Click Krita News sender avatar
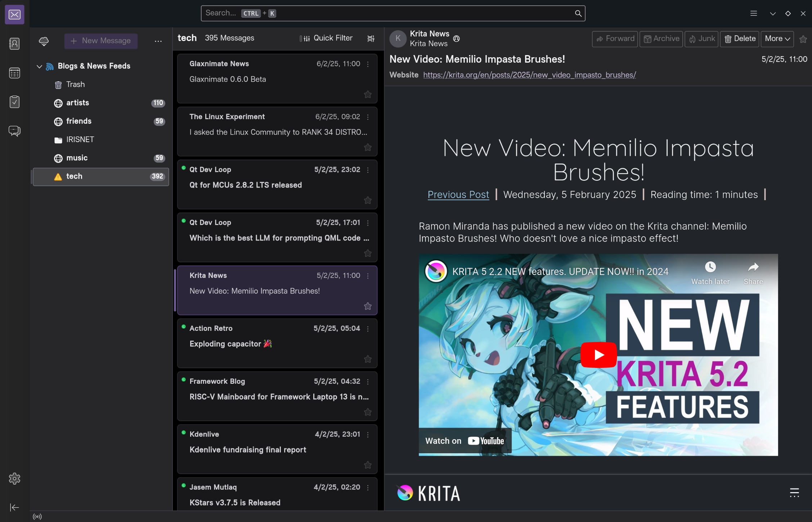812x522 pixels. click(x=398, y=39)
